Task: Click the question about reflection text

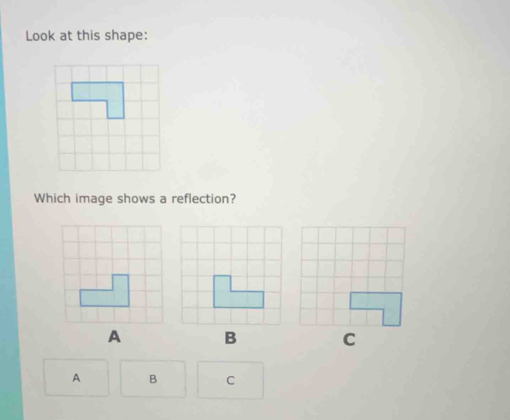Action: pyautogui.click(x=135, y=198)
